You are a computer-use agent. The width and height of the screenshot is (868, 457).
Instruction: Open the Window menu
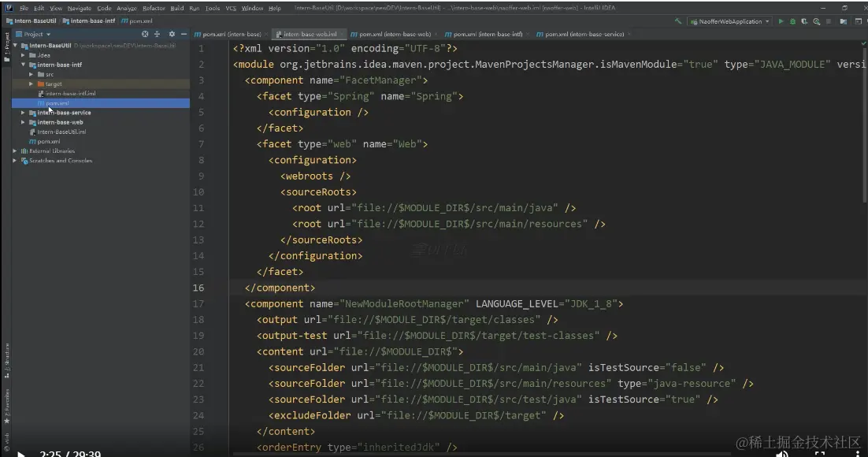[x=252, y=9]
